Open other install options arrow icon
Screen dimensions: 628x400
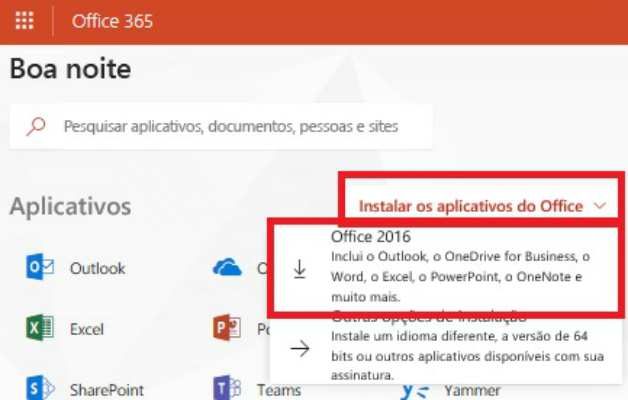[300, 348]
